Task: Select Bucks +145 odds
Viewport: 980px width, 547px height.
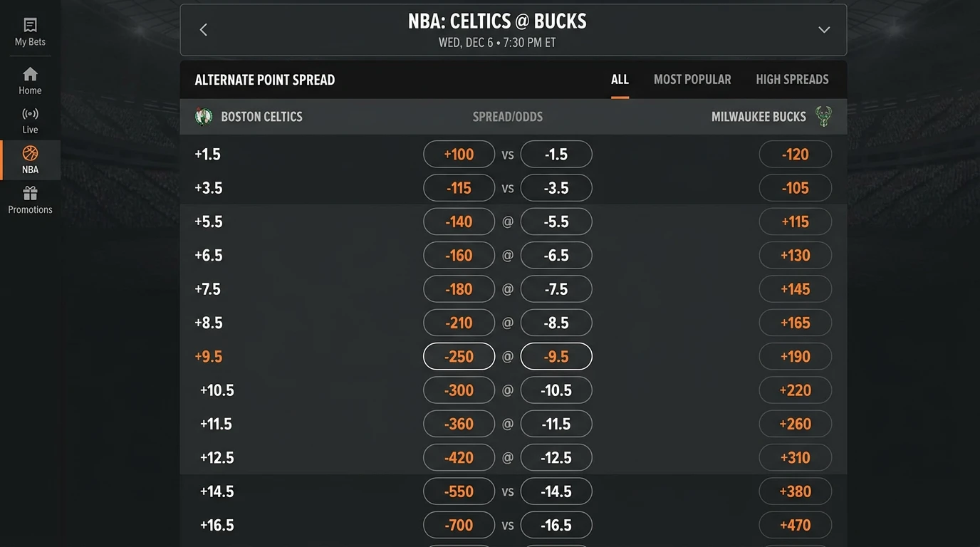Action: (x=795, y=289)
